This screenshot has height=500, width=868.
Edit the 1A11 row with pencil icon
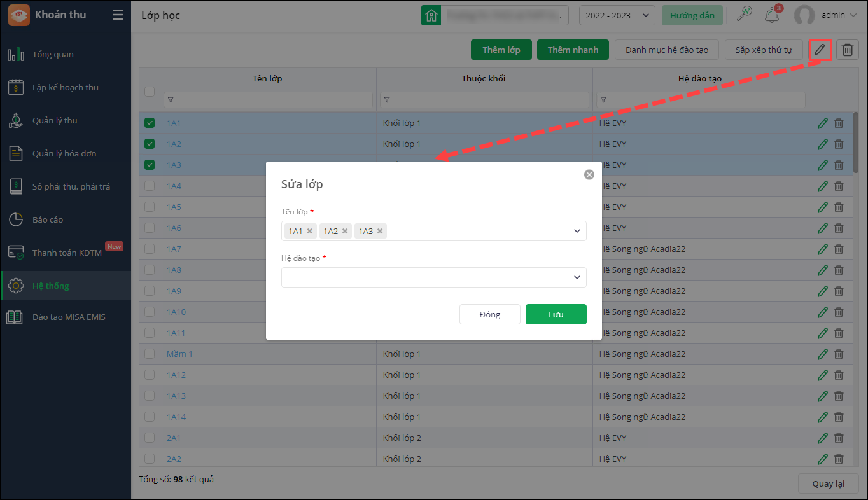[x=823, y=333]
